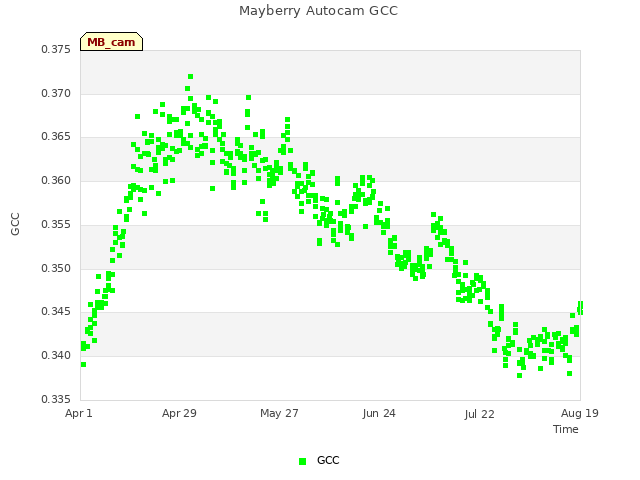
Task: Click the 0.370 y-axis value
Action: 56,93
